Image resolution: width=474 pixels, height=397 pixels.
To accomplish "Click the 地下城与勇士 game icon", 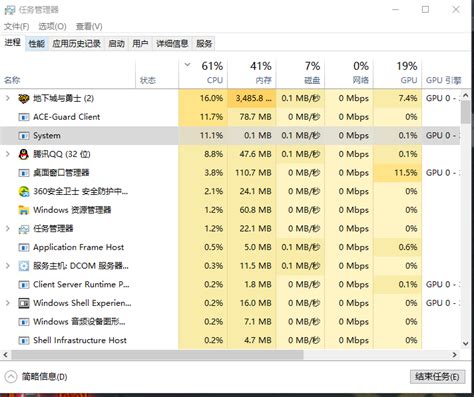I will click(x=24, y=98).
